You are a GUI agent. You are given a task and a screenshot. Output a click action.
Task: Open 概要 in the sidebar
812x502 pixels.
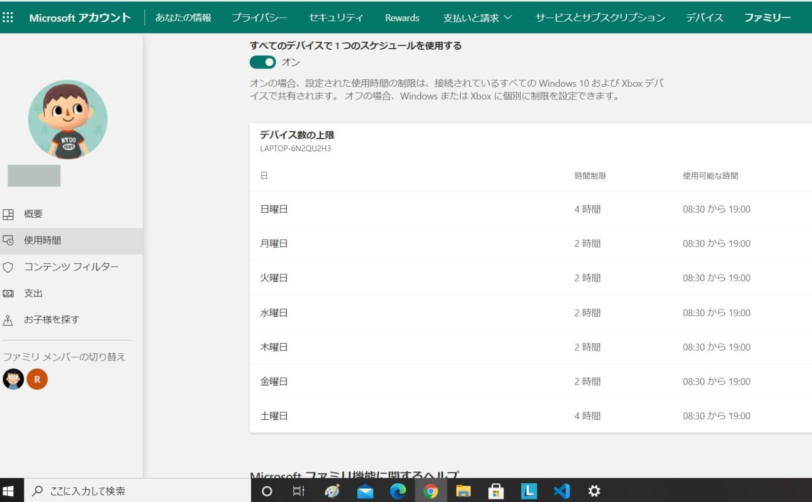point(33,214)
